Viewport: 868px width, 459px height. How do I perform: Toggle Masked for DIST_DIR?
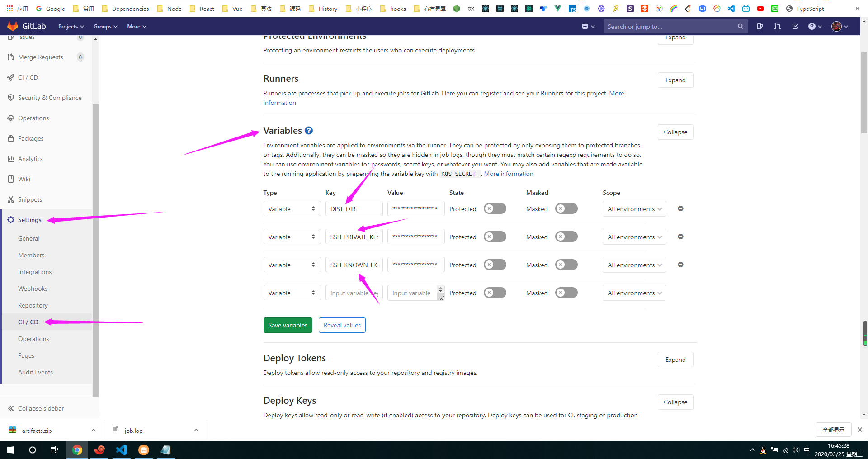(566, 208)
